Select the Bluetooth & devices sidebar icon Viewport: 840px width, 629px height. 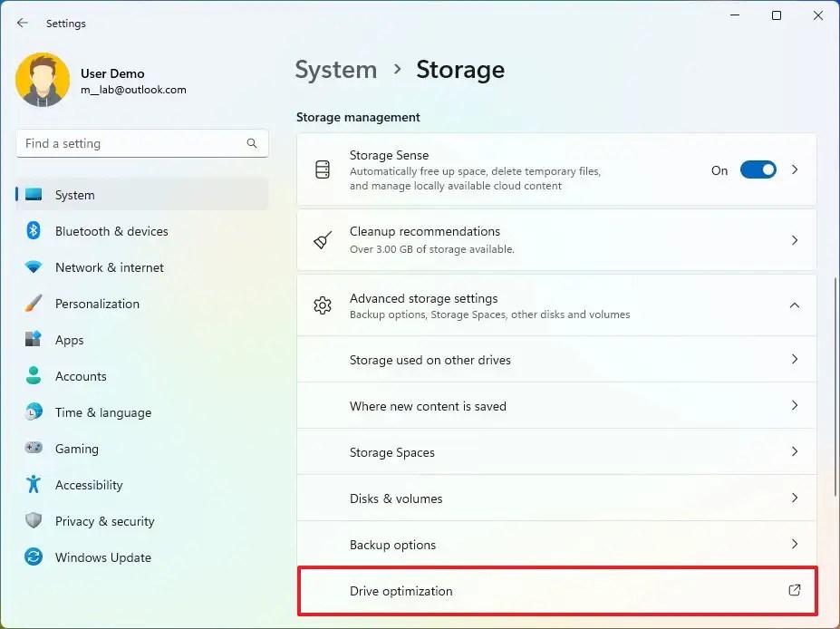pos(32,231)
